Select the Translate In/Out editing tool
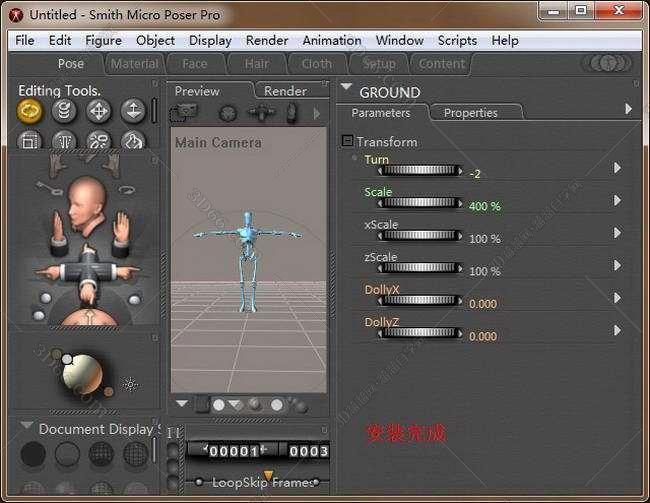This screenshot has height=503, width=650. [133, 111]
